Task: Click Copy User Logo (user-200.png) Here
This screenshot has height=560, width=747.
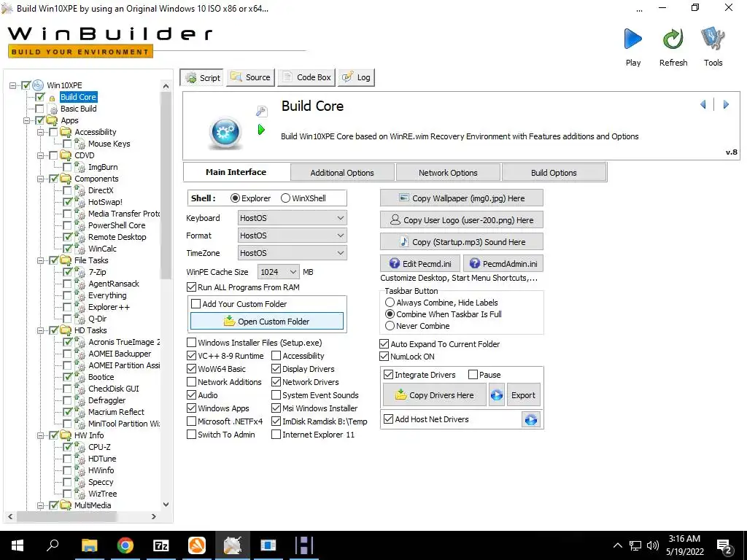Action: point(461,220)
